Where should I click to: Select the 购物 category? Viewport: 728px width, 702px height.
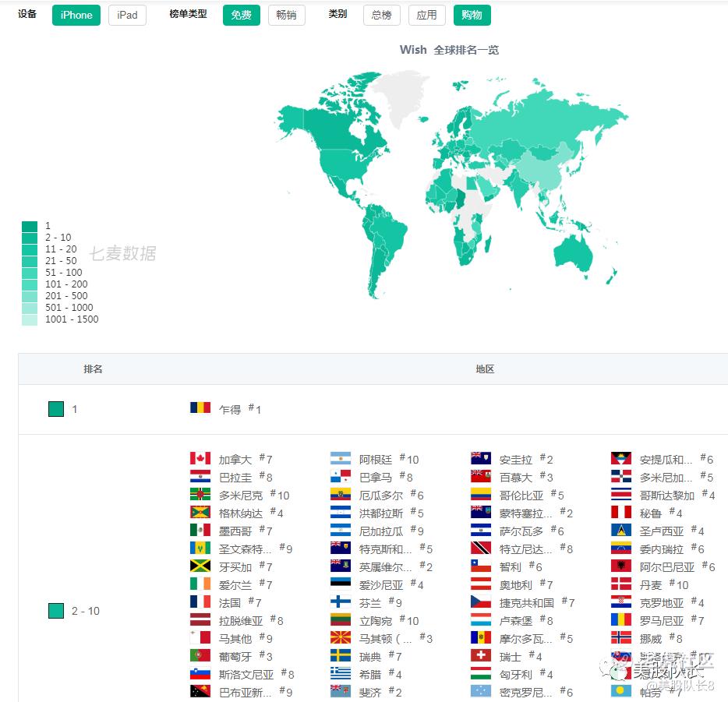[x=472, y=16]
